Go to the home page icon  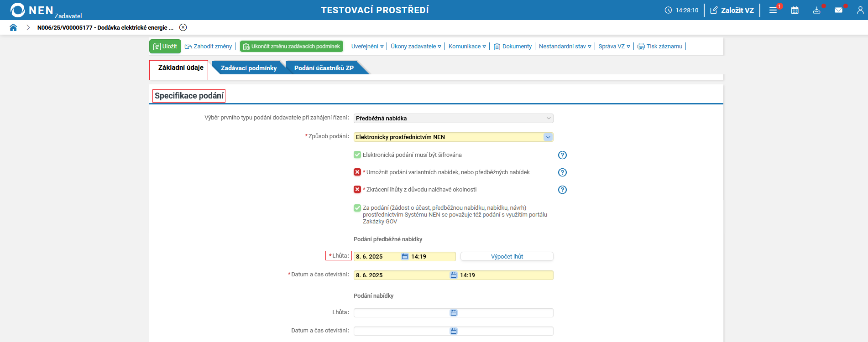coord(13,27)
